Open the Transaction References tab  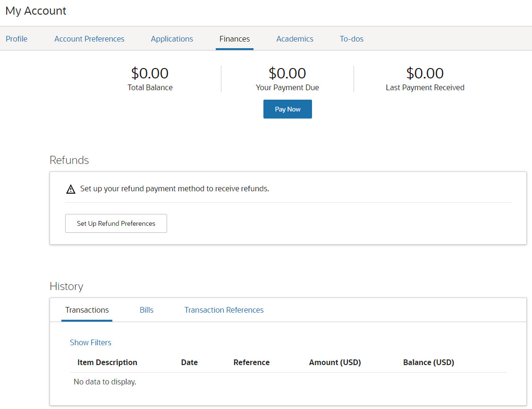[224, 310]
